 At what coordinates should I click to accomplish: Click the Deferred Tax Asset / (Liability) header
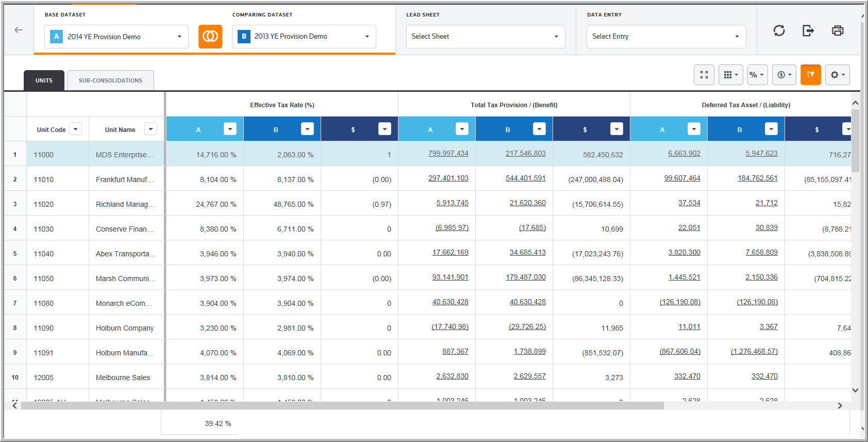pyautogui.click(x=746, y=105)
